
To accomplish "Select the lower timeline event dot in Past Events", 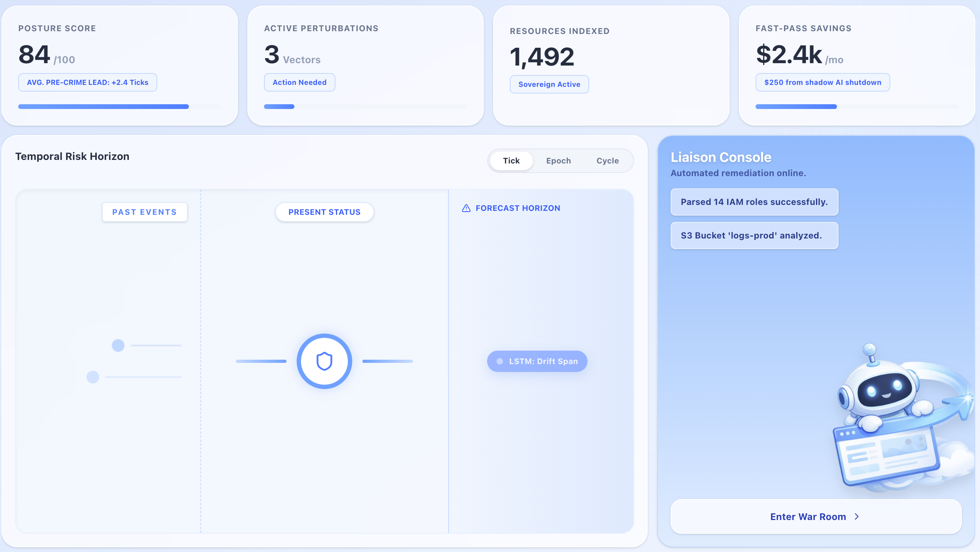I will [93, 377].
